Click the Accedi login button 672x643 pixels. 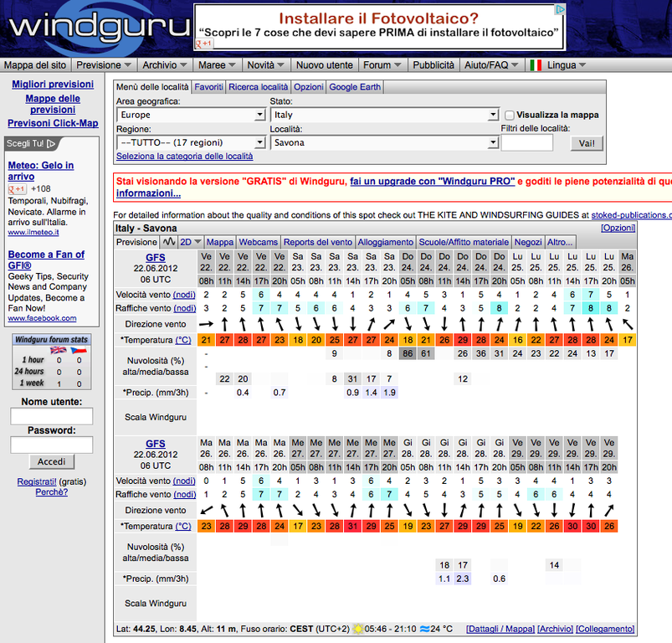(51, 461)
